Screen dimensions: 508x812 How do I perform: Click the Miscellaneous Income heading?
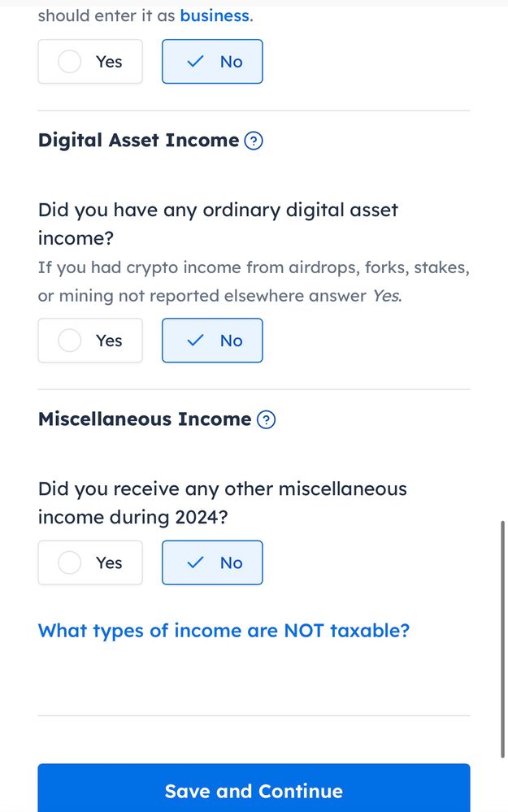(x=145, y=419)
